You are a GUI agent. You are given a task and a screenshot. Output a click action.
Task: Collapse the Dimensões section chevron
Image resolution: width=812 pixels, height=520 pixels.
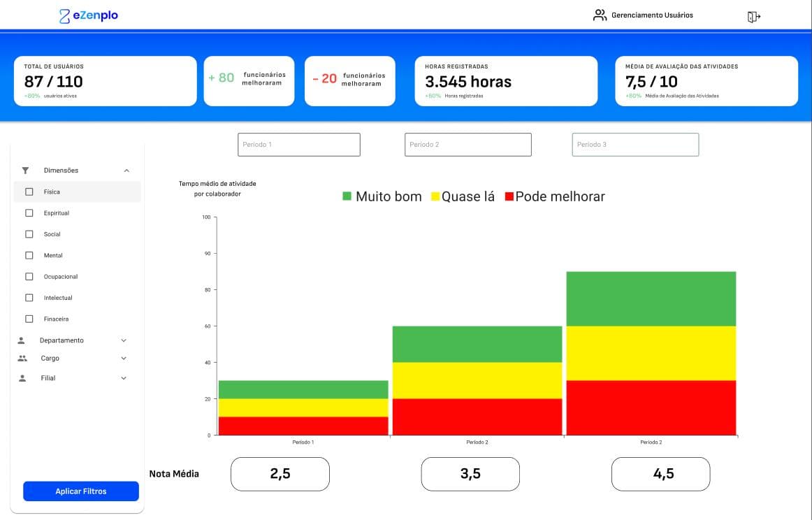(126, 171)
